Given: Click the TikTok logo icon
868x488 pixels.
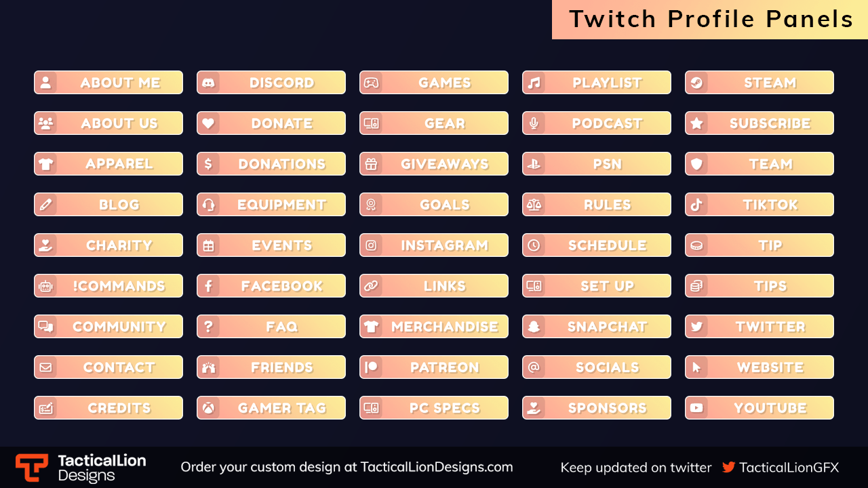Looking at the screenshot, I should click(x=696, y=205).
